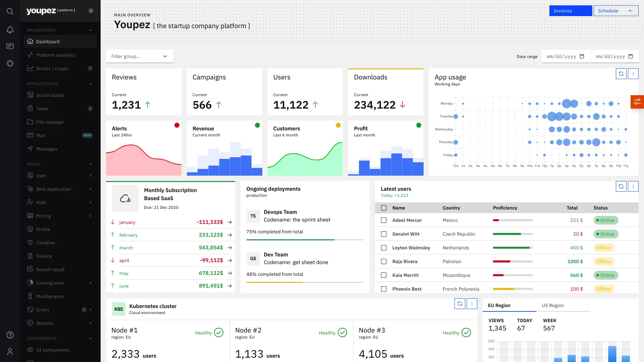Check the Leyton Walmsley row checkbox
The height and width of the screenshot is (362, 644).
point(384,248)
